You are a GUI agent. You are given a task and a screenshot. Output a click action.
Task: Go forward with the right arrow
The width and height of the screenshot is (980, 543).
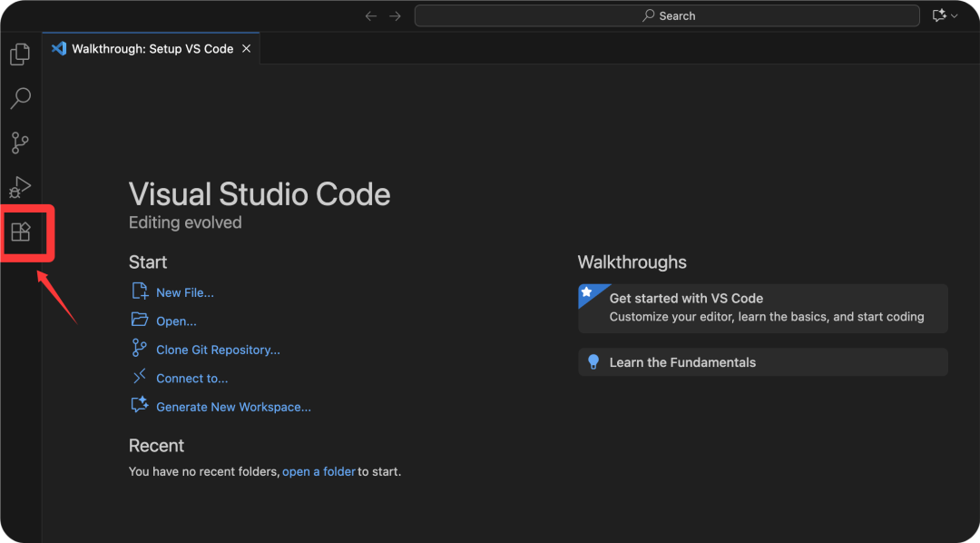(x=395, y=16)
